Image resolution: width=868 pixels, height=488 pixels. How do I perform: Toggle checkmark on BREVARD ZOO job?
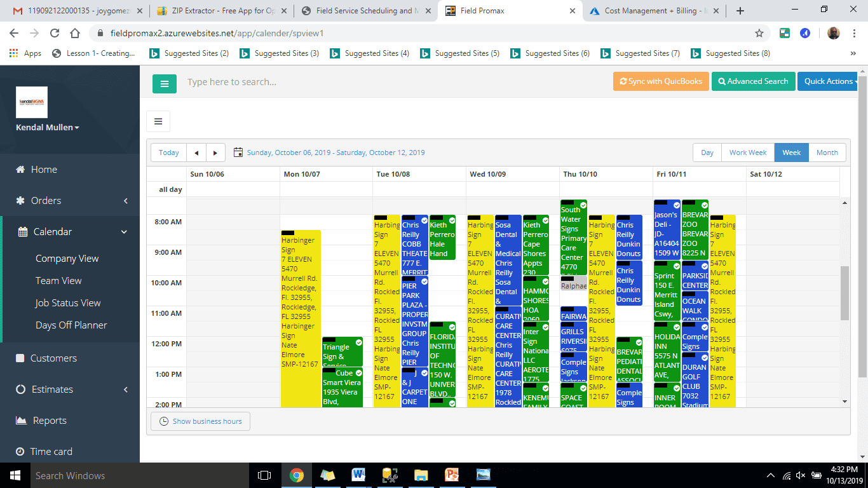704,205
